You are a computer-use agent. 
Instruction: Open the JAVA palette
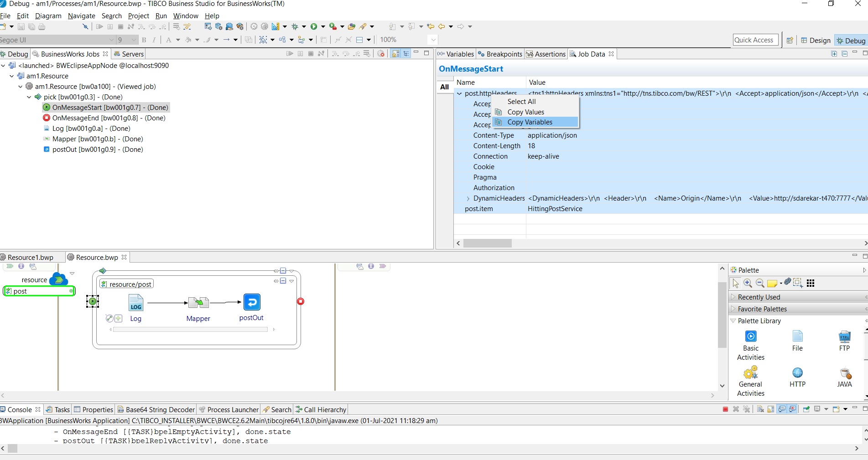(845, 377)
